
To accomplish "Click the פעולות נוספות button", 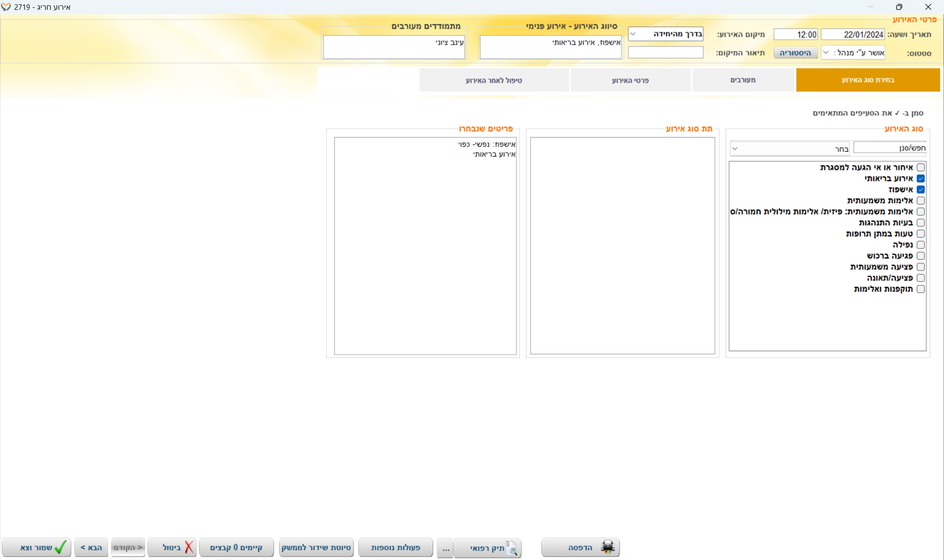I will [395, 548].
